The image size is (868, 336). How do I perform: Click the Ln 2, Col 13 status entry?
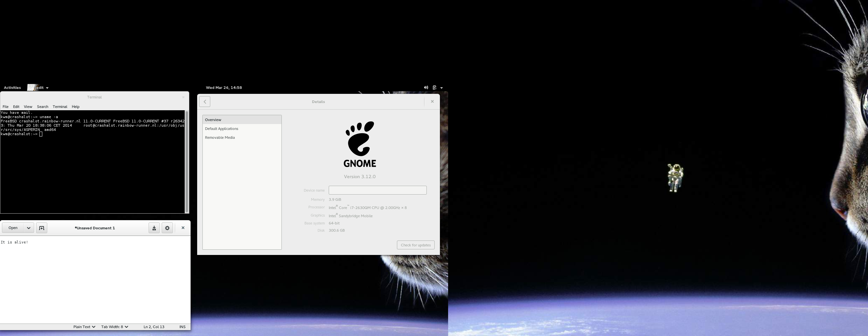[x=154, y=327]
